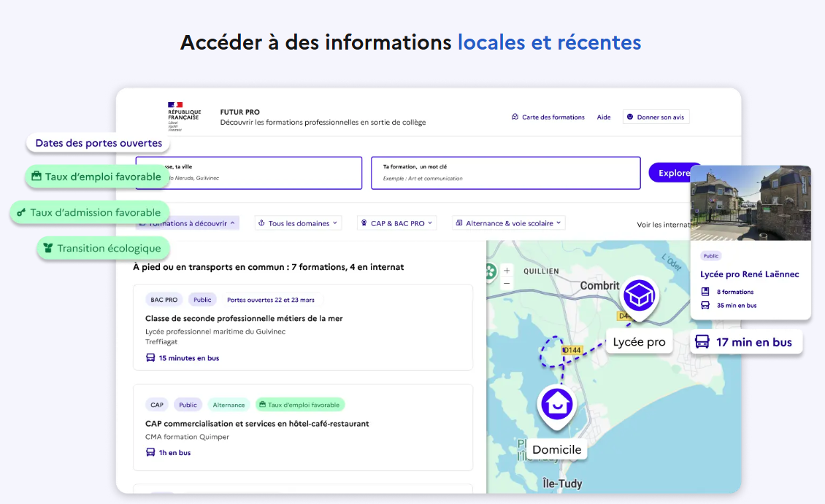The height and width of the screenshot is (504, 825).
Task: Open Carte des formations in header
Action: pos(548,117)
